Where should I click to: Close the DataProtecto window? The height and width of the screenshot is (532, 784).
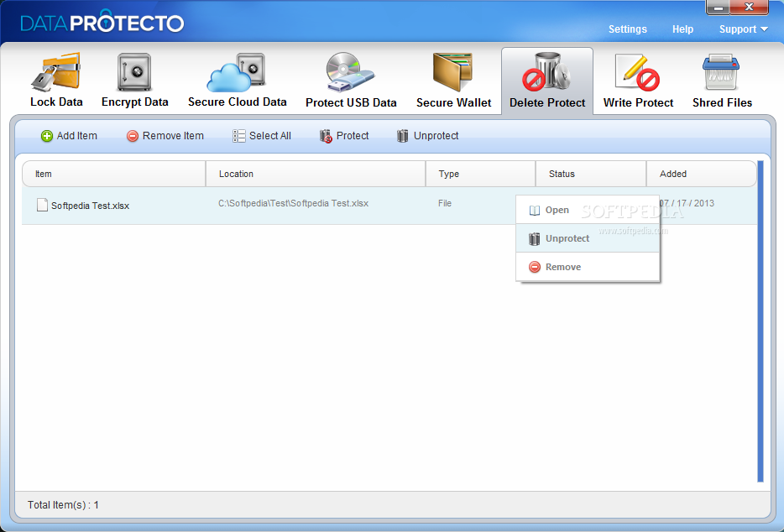(749, 7)
